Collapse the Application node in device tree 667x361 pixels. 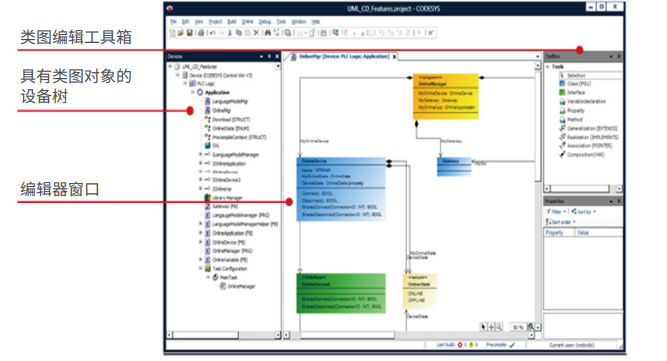tap(193, 92)
